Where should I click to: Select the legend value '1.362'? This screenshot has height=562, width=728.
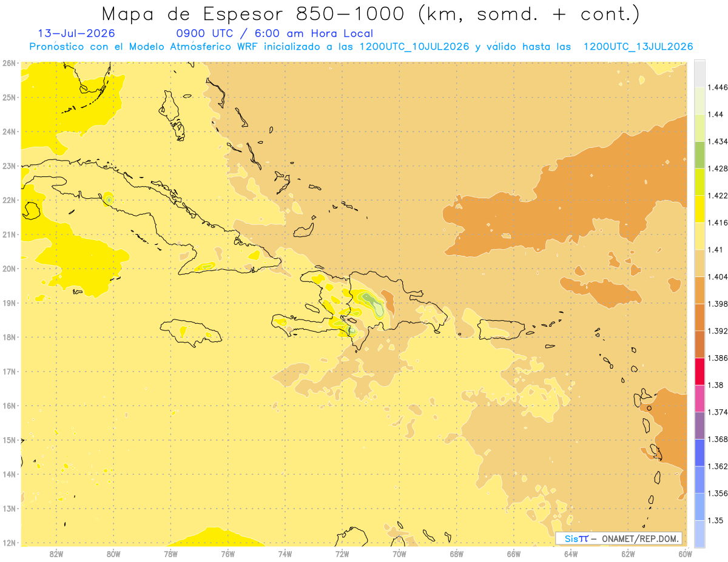(718, 466)
